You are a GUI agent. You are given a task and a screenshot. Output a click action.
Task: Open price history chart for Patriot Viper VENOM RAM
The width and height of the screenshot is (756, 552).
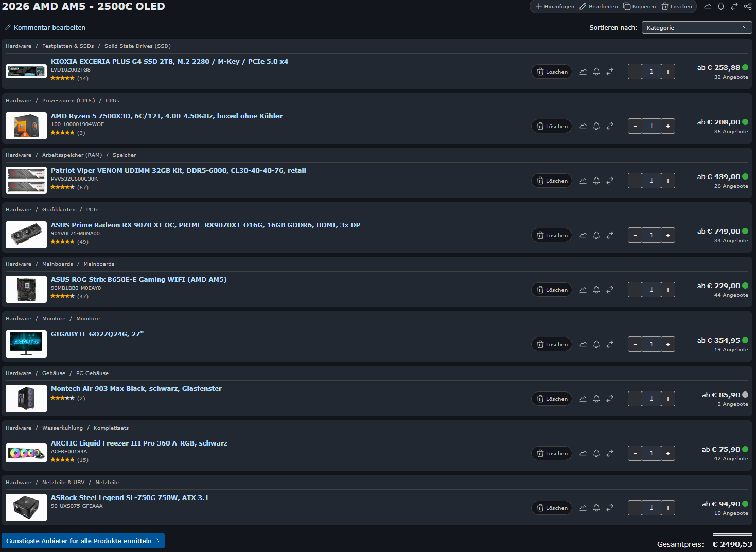pyautogui.click(x=583, y=181)
